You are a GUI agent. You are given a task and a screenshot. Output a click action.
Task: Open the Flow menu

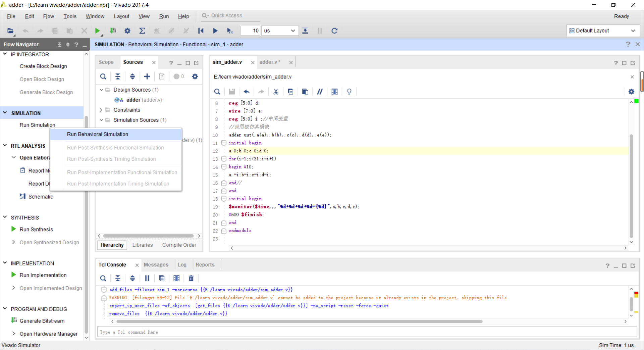pos(48,16)
